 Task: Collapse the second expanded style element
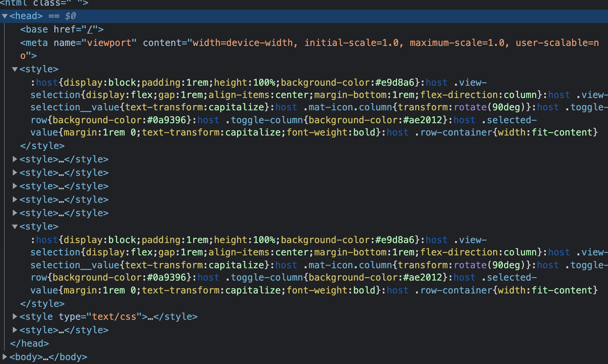15,227
